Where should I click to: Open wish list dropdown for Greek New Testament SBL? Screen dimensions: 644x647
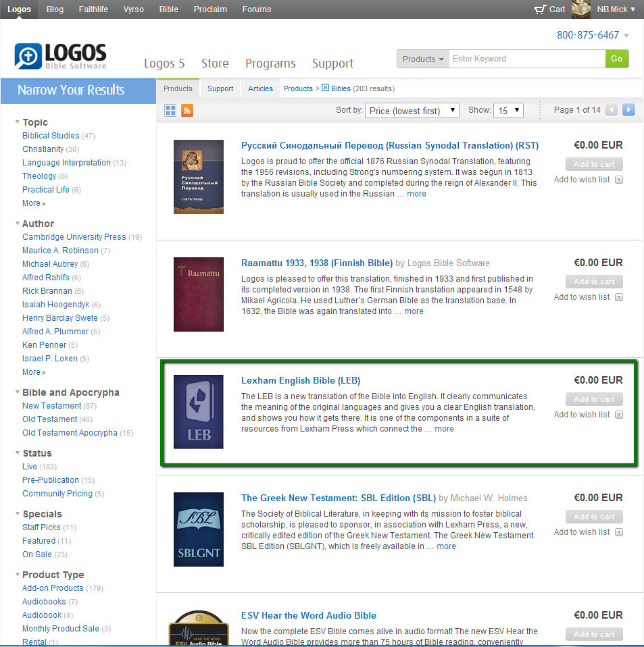619,532
